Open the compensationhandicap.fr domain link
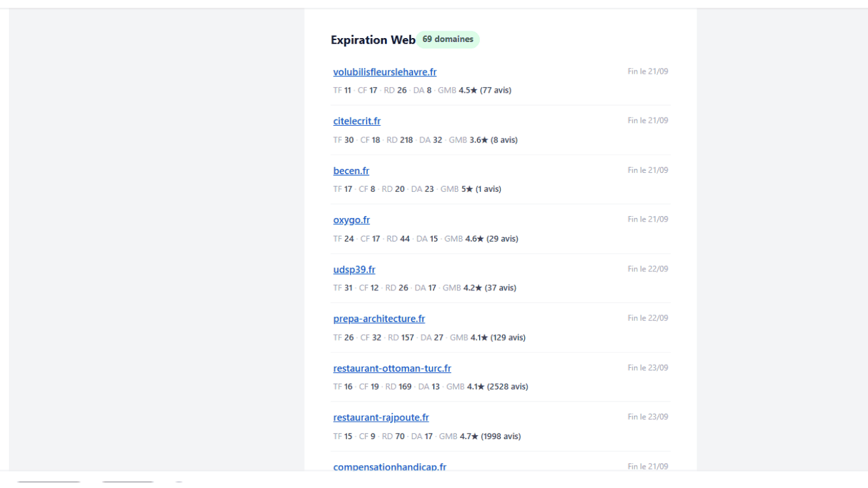The height and width of the screenshot is (488, 868). (x=390, y=467)
